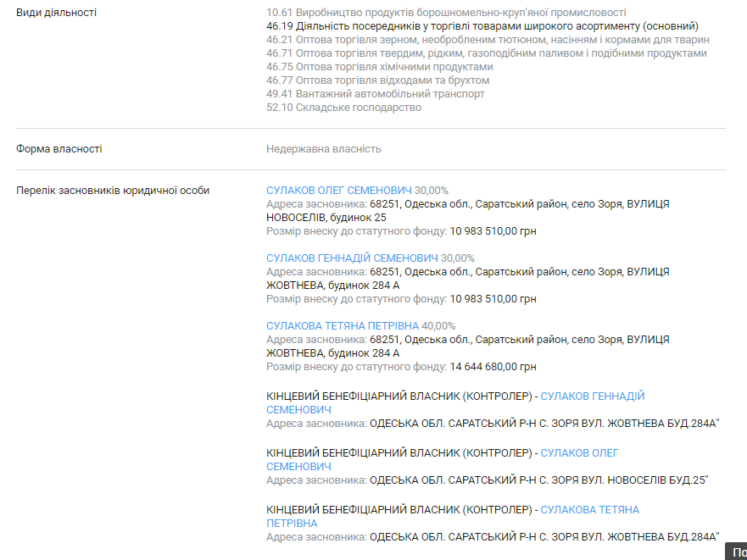The image size is (747, 560).
Task: Click activity 10.61 Виробництво продуктів борошномельно-круп'яної промисловості
Action: pos(446,13)
